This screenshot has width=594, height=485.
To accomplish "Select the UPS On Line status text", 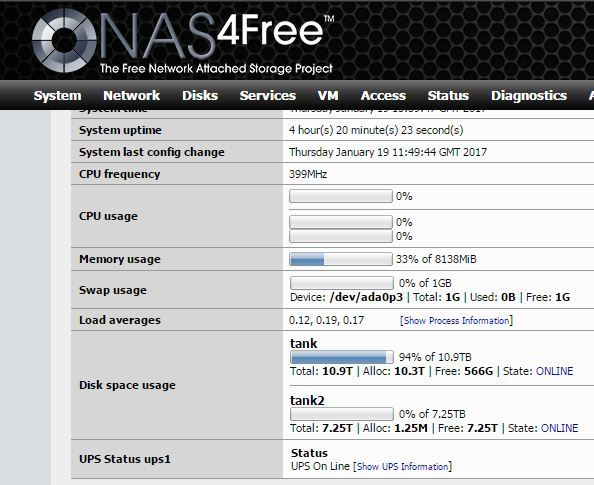I will 320,466.
